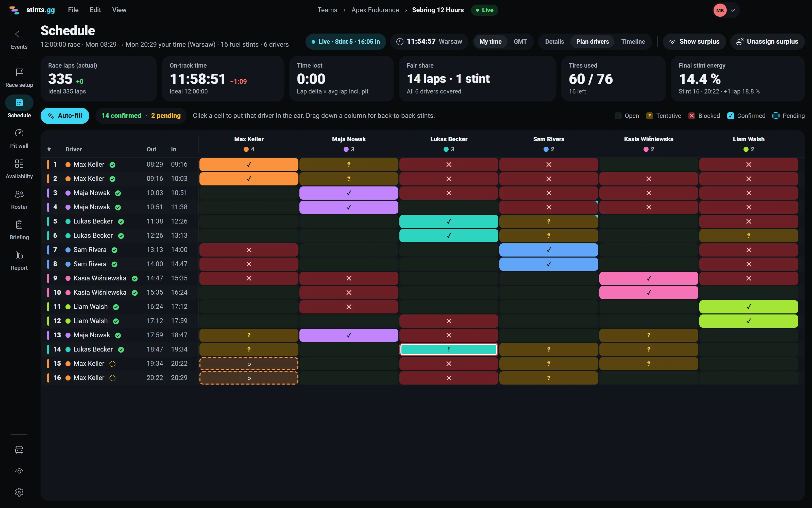Open the Briefing page
The image size is (812, 508).
click(x=19, y=230)
